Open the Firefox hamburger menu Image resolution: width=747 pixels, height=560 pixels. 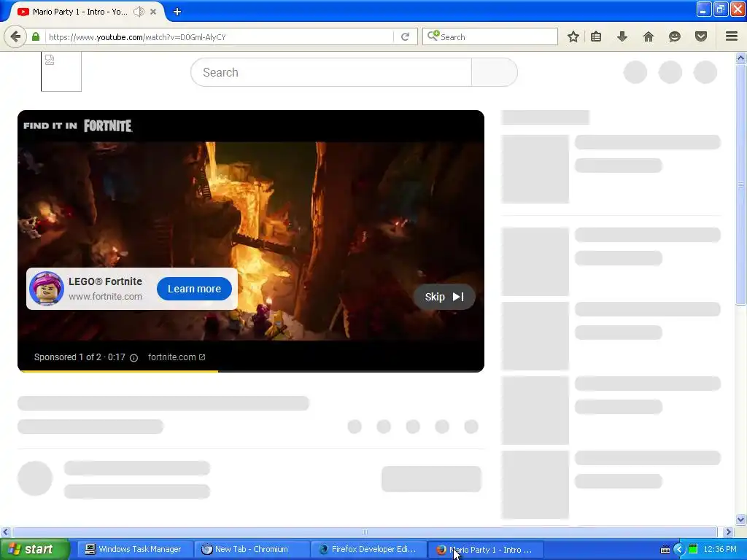[732, 36]
